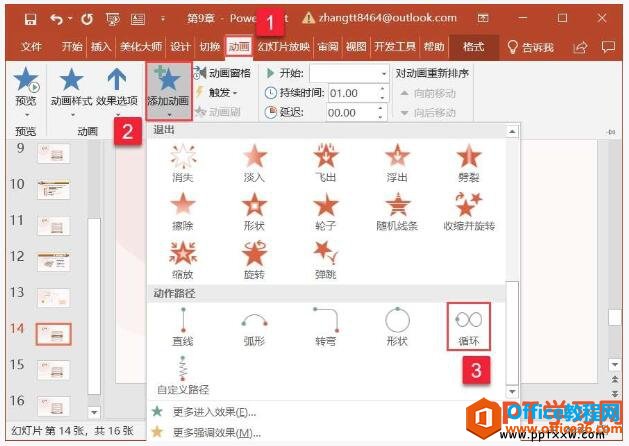Click the Ribbon Display Options icon
This screenshot has height=446, width=629.
[x=483, y=18]
